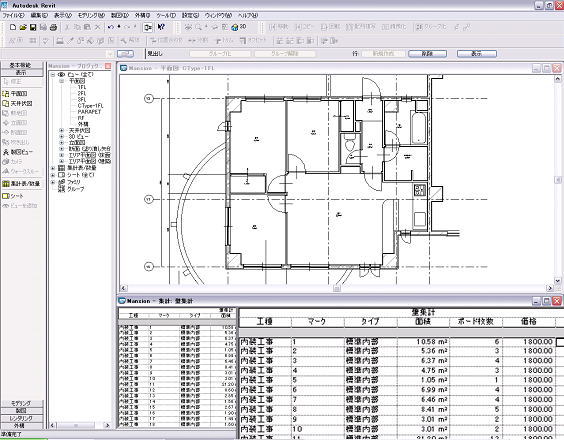Open the ファイル menu
Viewport: 564px width, 440px height.
[13, 15]
